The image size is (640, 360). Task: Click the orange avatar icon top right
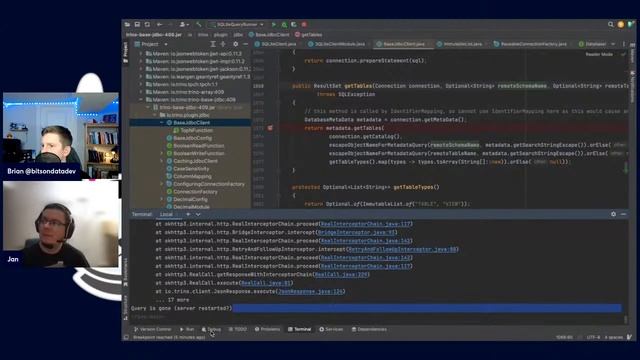point(621,24)
